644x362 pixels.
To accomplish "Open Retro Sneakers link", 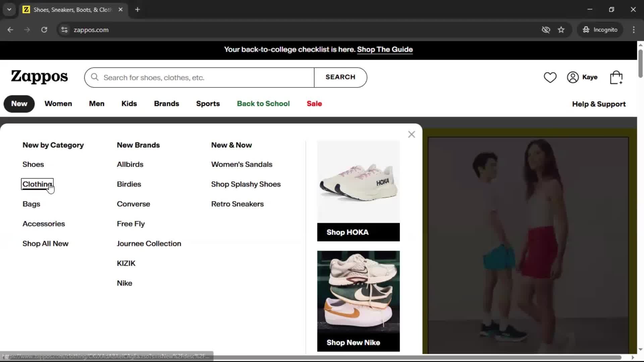I will point(237,204).
